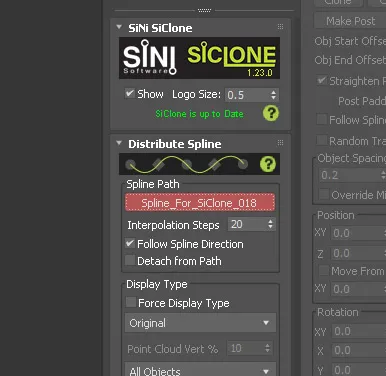Uncheck the Show logo checkbox

click(x=130, y=93)
